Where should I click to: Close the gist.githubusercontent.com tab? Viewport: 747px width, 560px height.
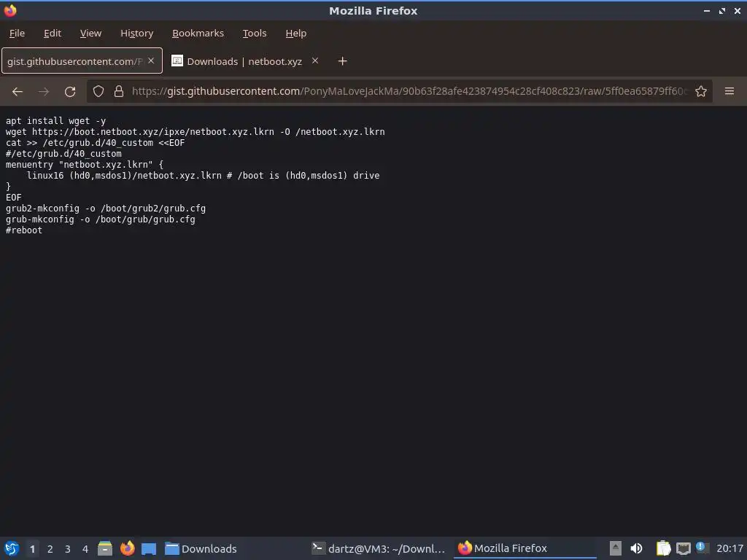[151, 61]
